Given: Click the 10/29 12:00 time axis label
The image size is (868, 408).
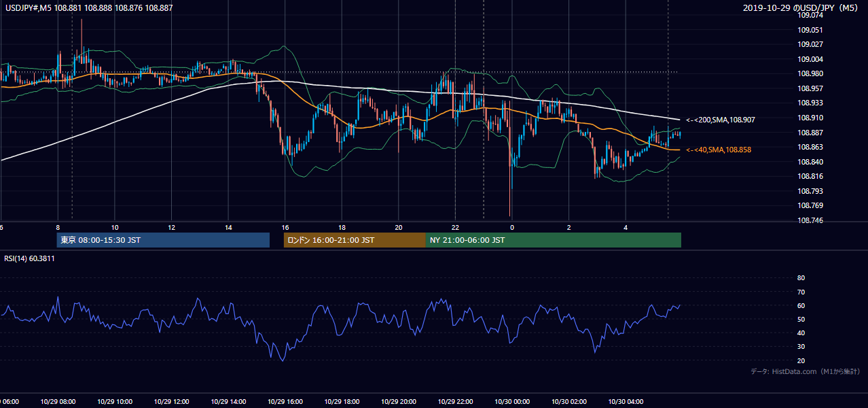Looking at the screenshot, I should (x=172, y=401).
